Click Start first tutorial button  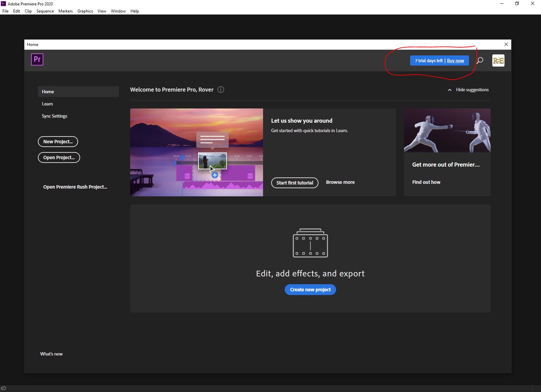click(295, 183)
